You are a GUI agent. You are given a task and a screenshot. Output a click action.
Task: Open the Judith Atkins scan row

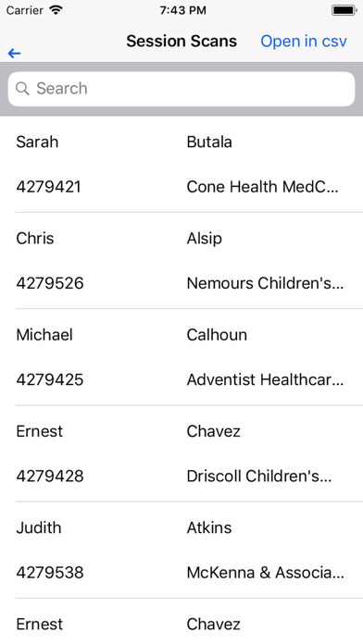click(181, 551)
